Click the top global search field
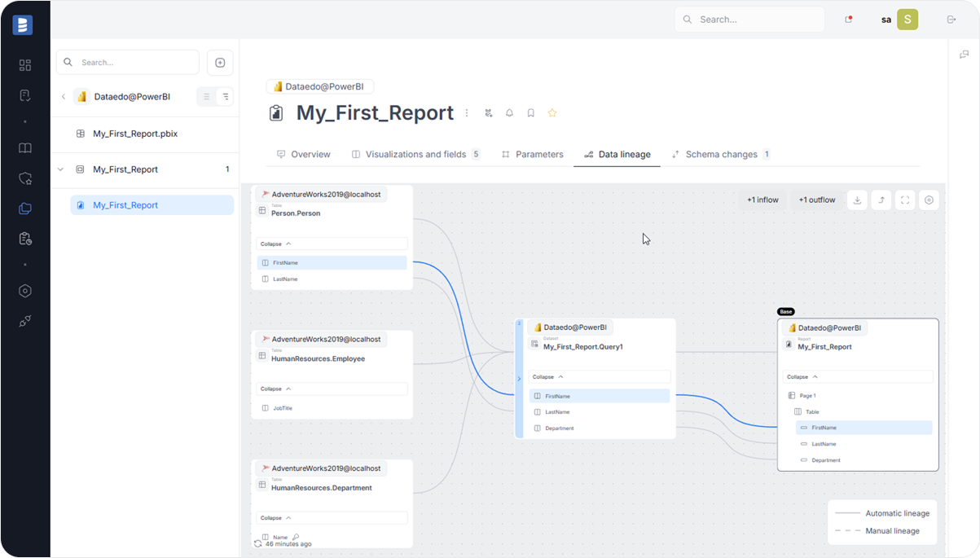The image size is (980, 558). point(749,20)
